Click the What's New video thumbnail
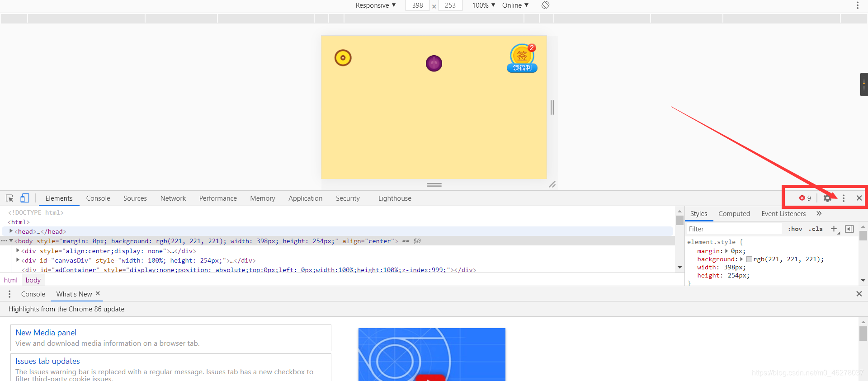Viewport: 868px width, 381px height. coord(432,354)
